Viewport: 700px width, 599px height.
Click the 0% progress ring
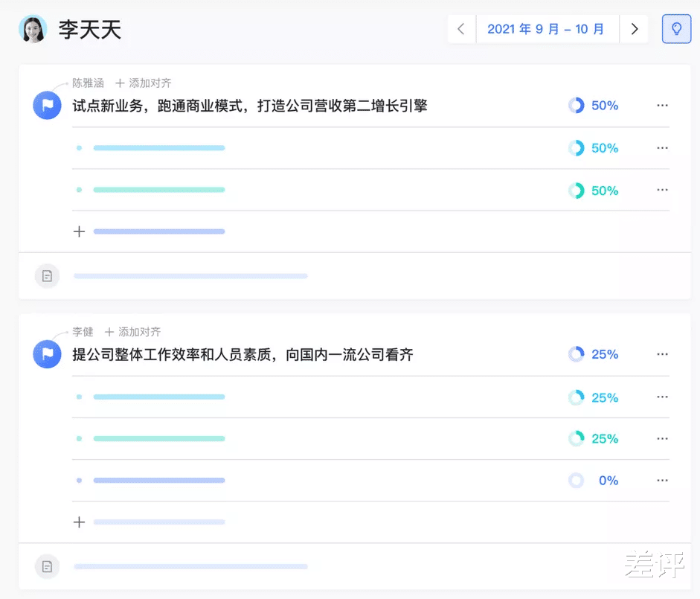pos(576,480)
